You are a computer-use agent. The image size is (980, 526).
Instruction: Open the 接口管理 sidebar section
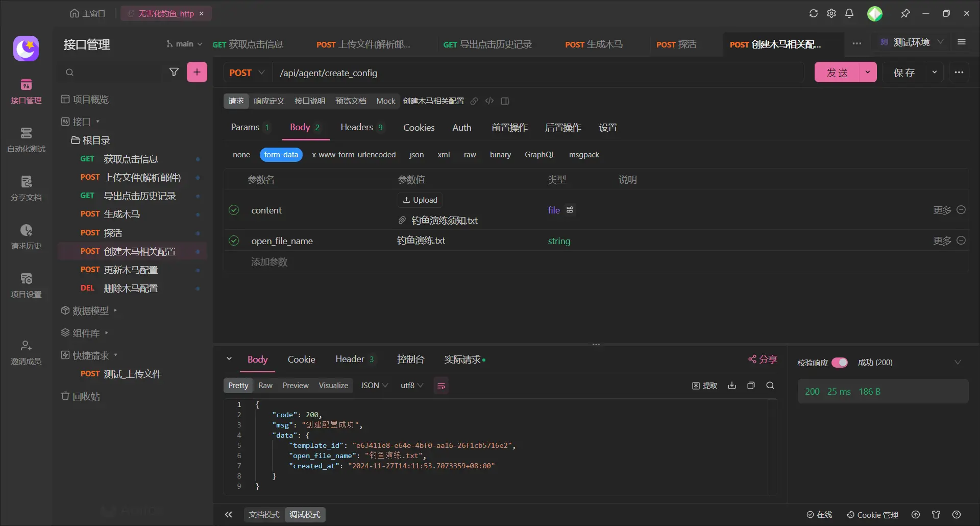(26, 91)
